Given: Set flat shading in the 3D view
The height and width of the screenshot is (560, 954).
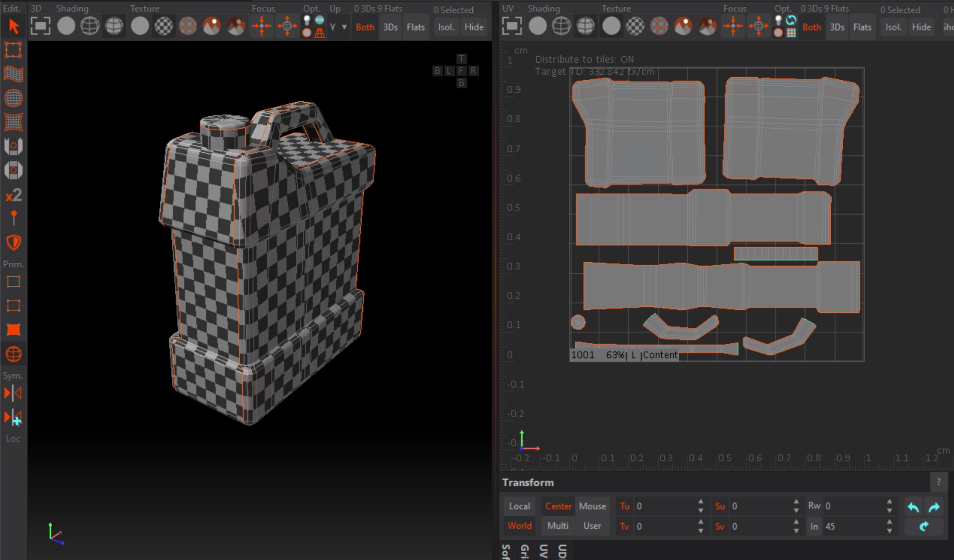Looking at the screenshot, I should [x=66, y=26].
